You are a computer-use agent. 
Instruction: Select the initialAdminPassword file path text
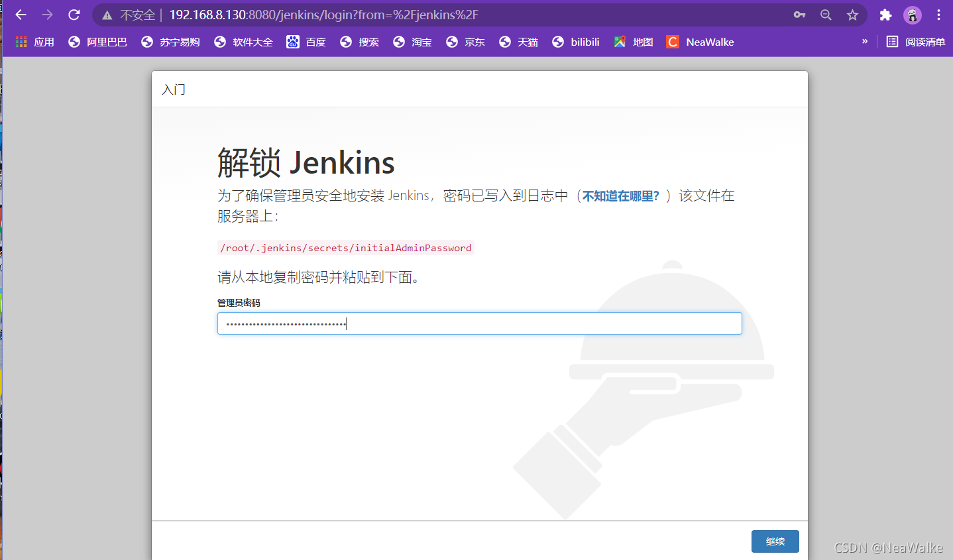[346, 248]
